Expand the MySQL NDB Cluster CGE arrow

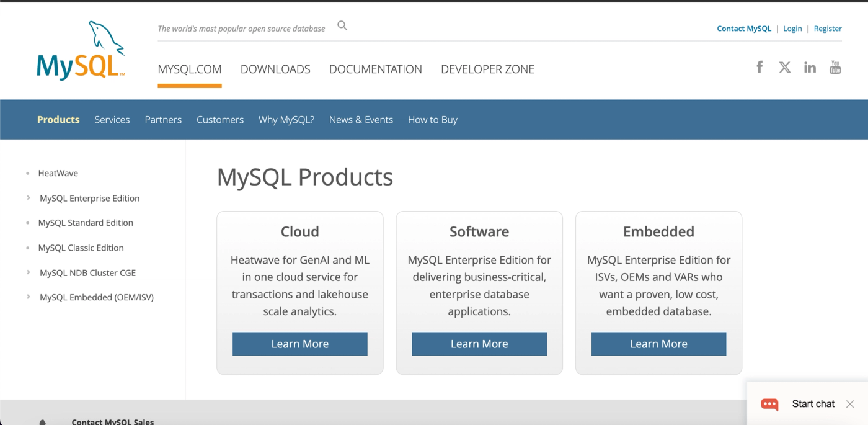coord(29,272)
